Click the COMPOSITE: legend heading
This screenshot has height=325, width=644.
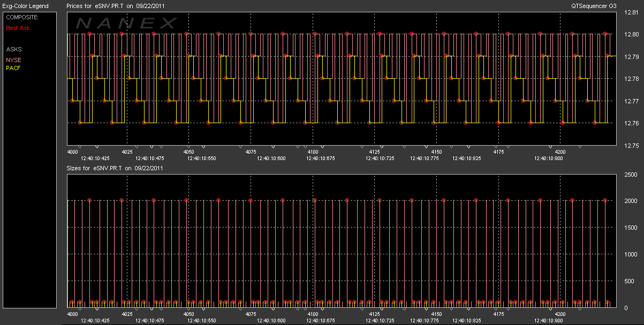[x=21, y=17]
